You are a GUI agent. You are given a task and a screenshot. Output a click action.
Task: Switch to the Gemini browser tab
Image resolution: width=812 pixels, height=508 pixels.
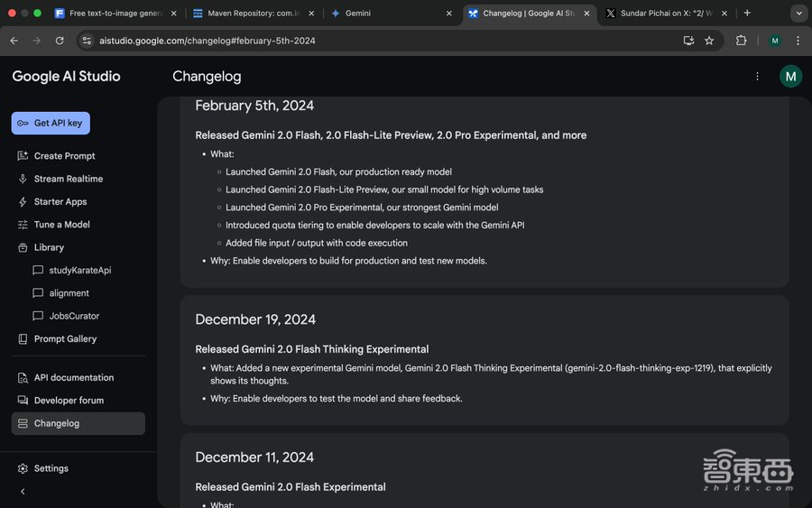point(388,14)
